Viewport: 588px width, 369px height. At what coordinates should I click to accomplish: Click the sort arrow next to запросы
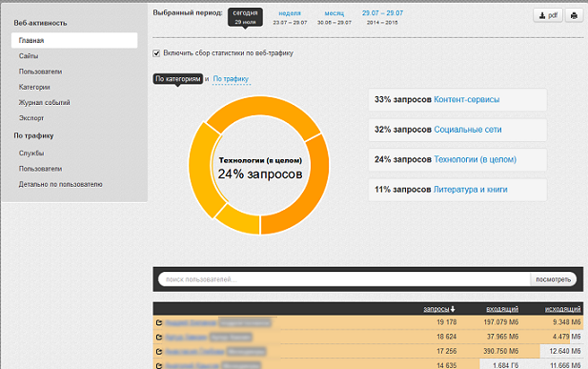(x=453, y=309)
